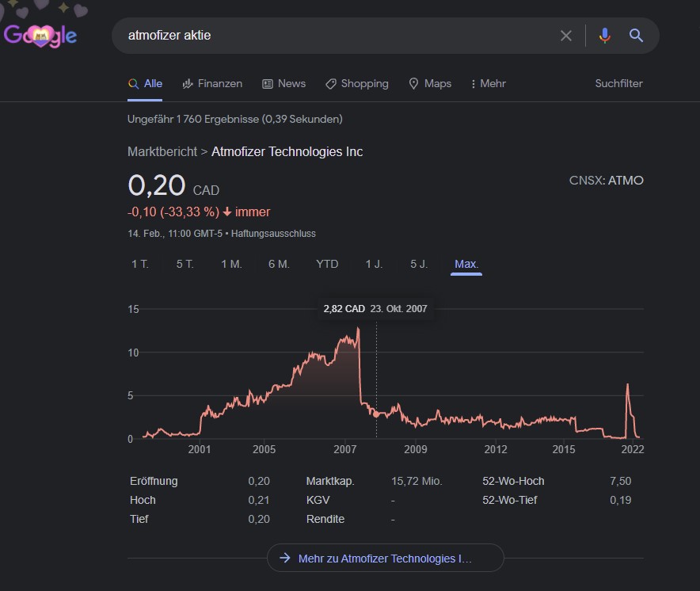Click the Marktbericht breadcrumb link
The image size is (700, 591).
pos(162,151)
